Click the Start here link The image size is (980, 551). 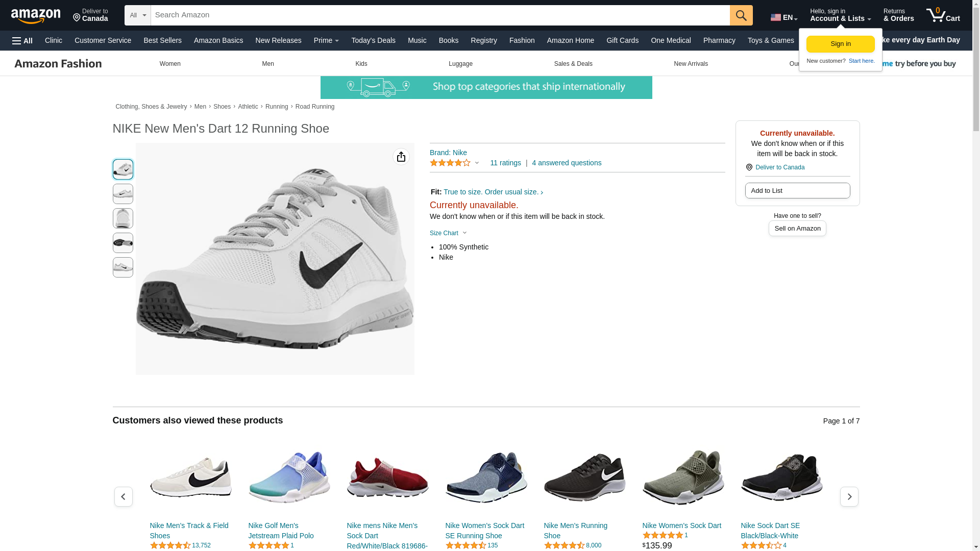862,61
